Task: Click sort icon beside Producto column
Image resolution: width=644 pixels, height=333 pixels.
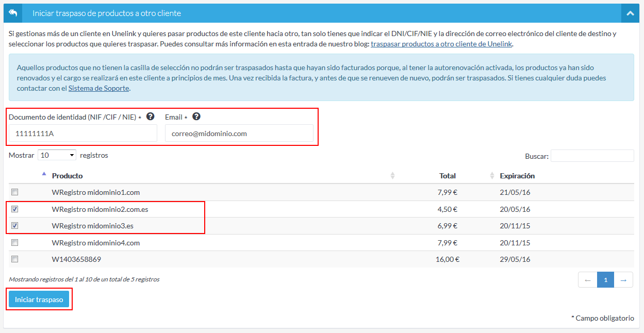Action: [x=392, y=176]
